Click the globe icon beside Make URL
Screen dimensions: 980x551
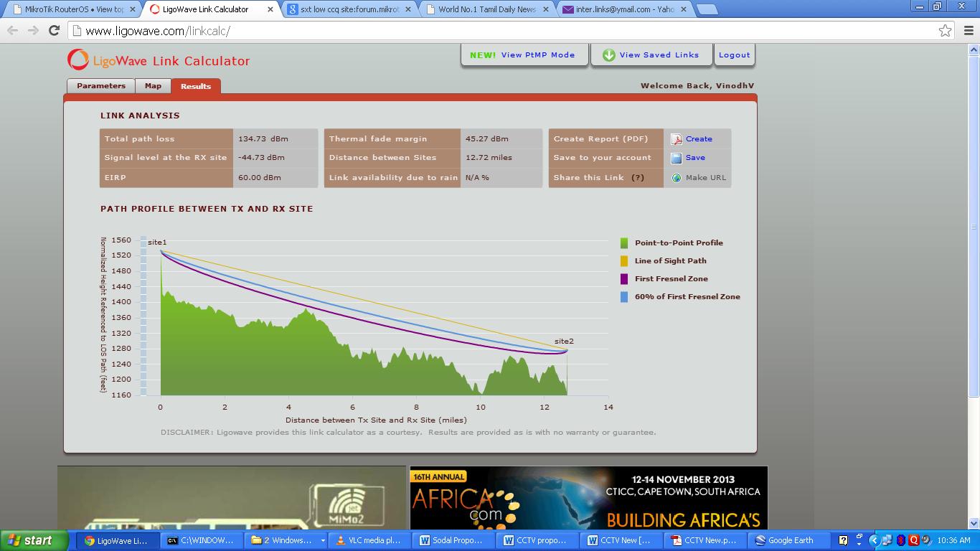coord(677,178)
